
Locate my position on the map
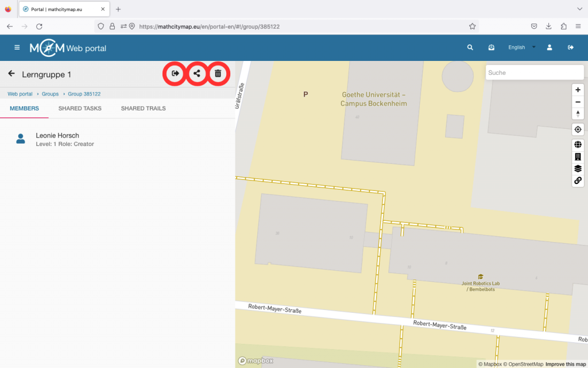[x=578, y=129]
